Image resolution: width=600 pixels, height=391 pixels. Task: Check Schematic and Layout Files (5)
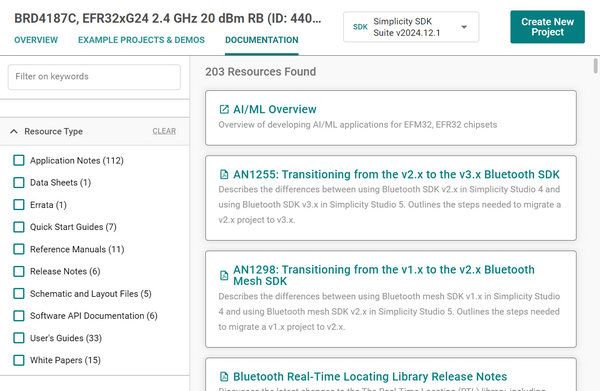[x=19, y=293]
